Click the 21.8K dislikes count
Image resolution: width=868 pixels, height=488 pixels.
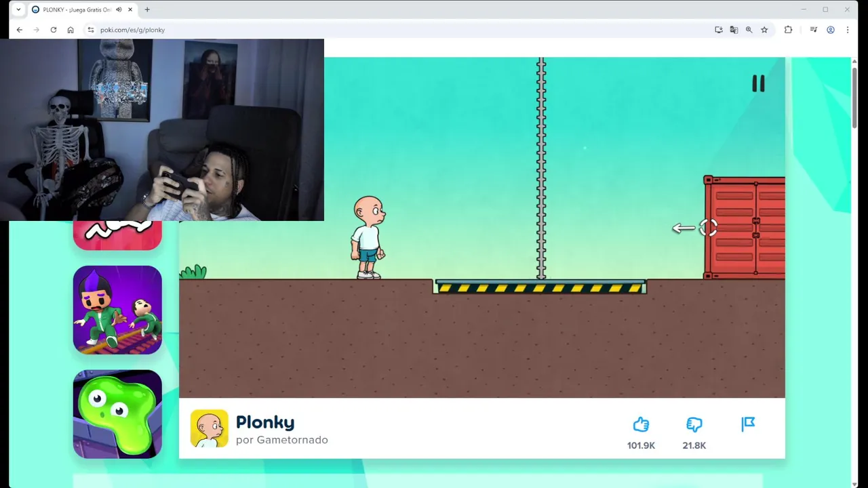[x=694, y=445]
